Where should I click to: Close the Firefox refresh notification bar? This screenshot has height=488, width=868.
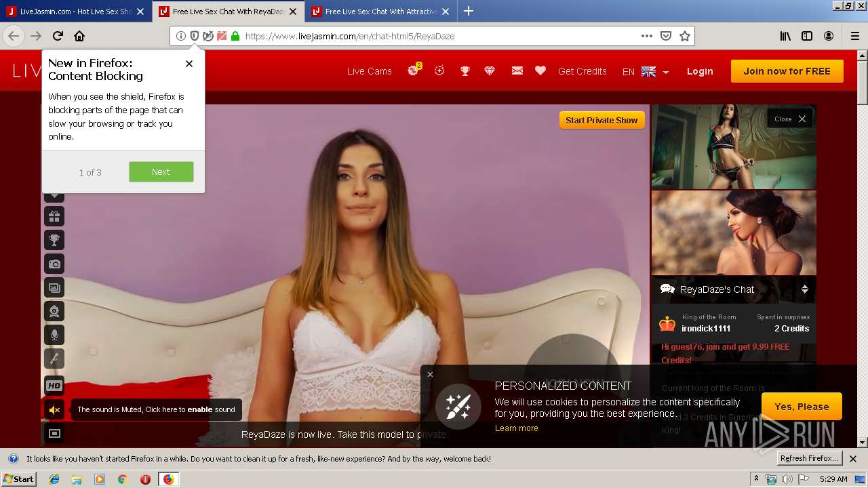tap(853, 459)
